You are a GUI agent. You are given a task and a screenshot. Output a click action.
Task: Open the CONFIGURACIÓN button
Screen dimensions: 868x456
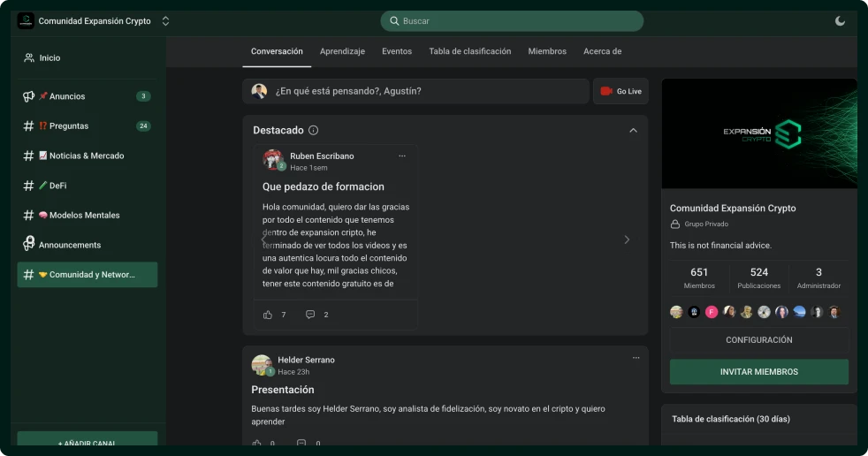click(x=759, y=339)
